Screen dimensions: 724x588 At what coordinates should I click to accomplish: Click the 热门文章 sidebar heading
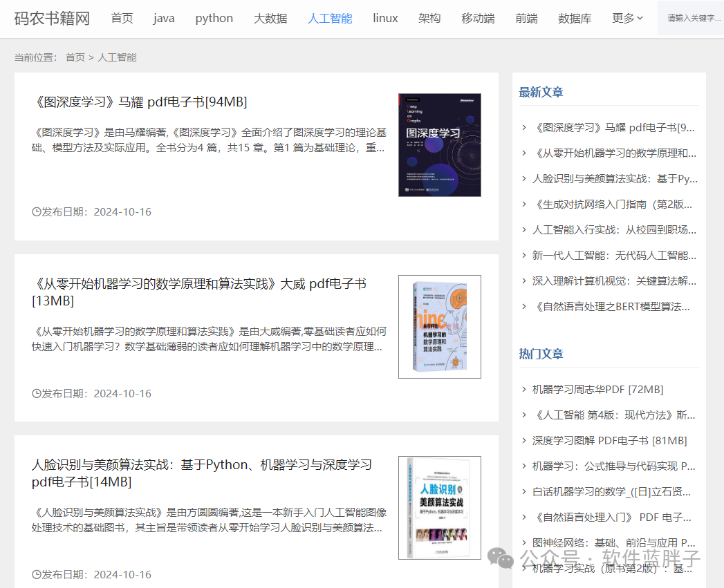click(541, 354)
